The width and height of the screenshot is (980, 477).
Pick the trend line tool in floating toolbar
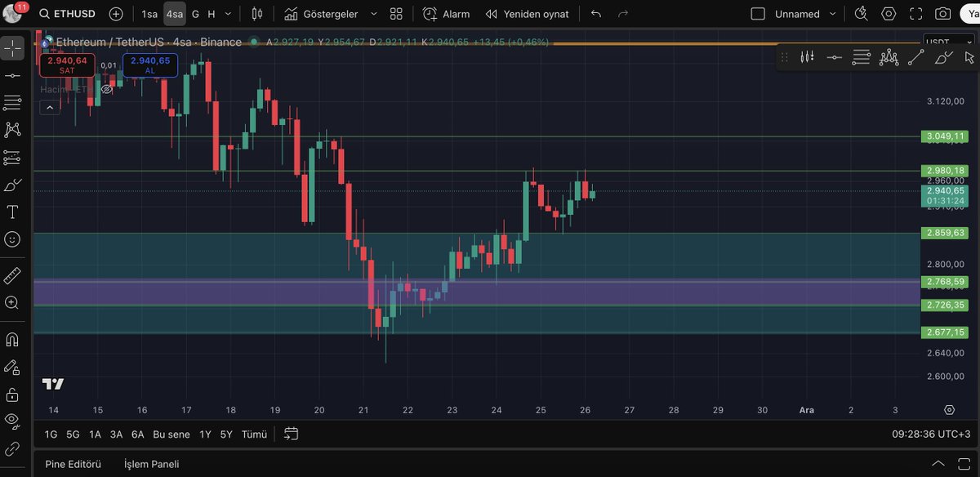pos(916,57)
